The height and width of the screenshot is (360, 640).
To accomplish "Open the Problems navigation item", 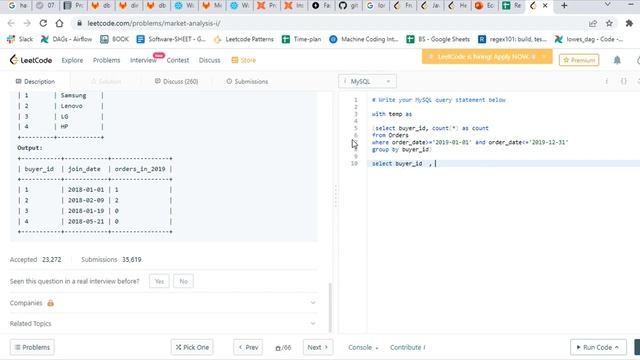I will 107,60.
